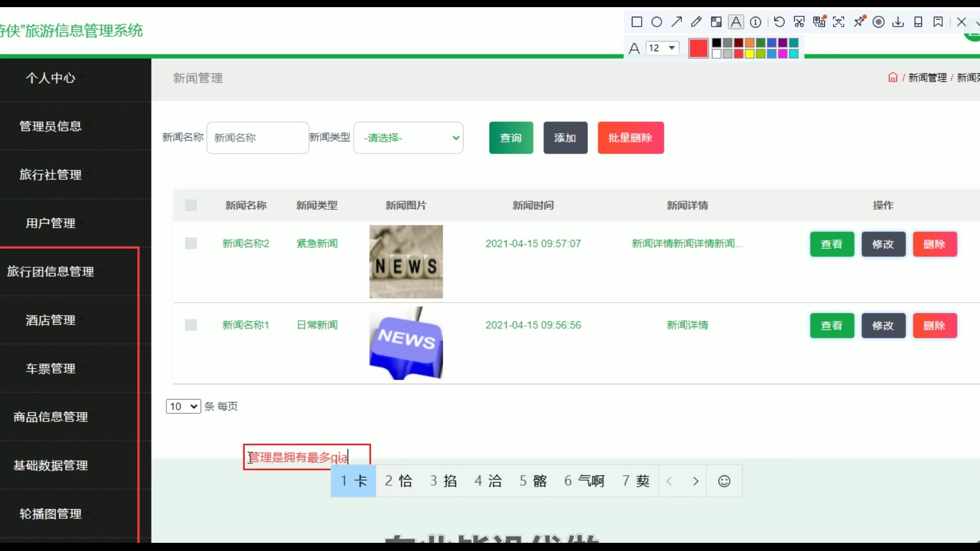Pick the yellow color swatch
Viewport: 980px width, 551px height.
(x=749, y=54)
